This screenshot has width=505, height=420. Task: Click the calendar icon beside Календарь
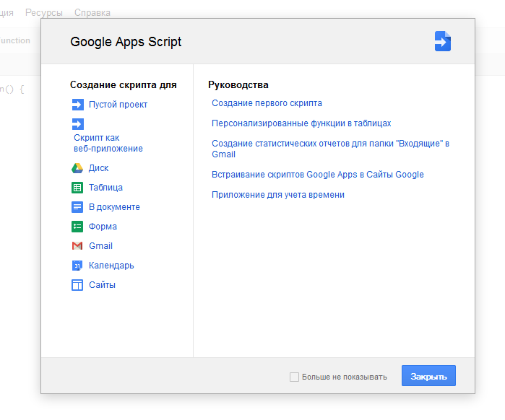point(77,266)
